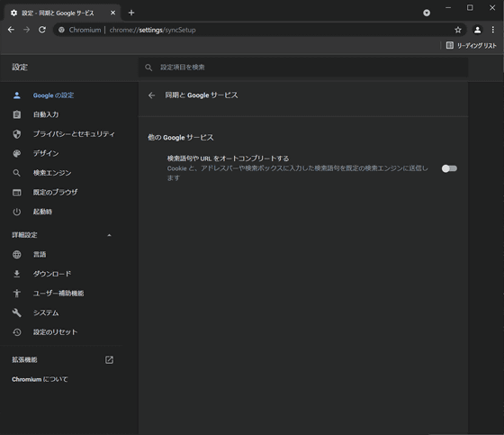Click 検索語句や URL をオートコンプリートする label
The height and width of the screenshot is (435, 504).
[x=228, y=159]
